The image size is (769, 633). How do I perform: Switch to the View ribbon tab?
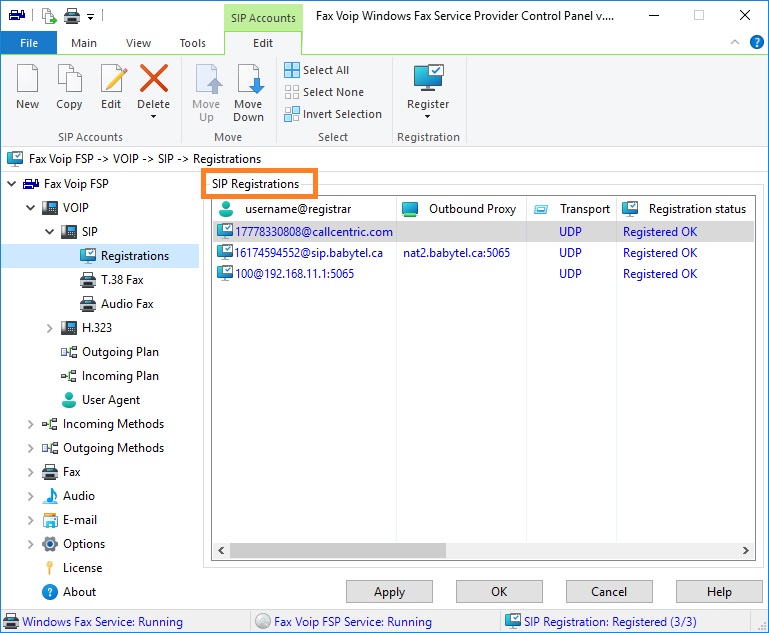[x=138, y=43]
